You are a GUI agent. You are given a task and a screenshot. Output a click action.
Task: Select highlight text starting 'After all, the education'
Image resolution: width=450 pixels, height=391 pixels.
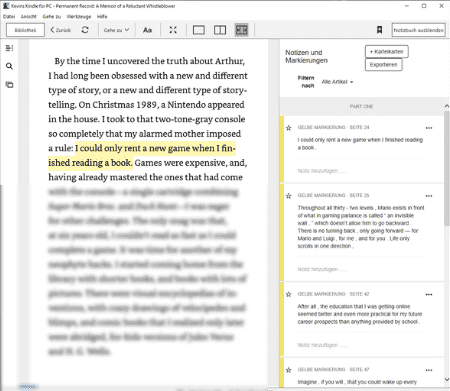pos(360,314)
